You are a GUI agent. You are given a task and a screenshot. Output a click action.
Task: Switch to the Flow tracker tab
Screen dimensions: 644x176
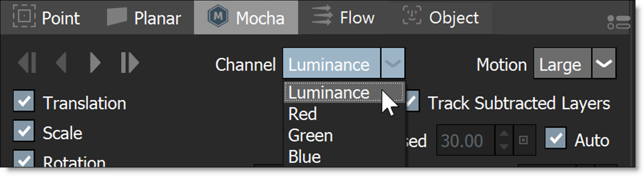[343, 18]
